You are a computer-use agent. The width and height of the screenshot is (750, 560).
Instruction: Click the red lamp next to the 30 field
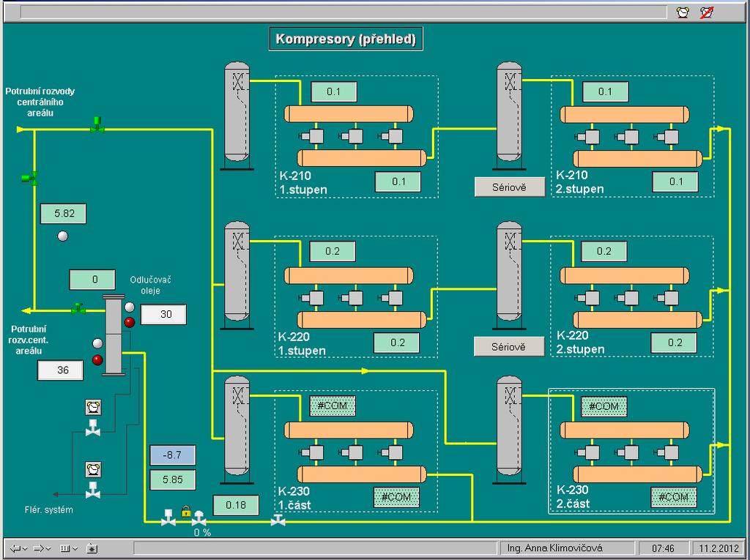pyautogui.click(x=130, y=322)
